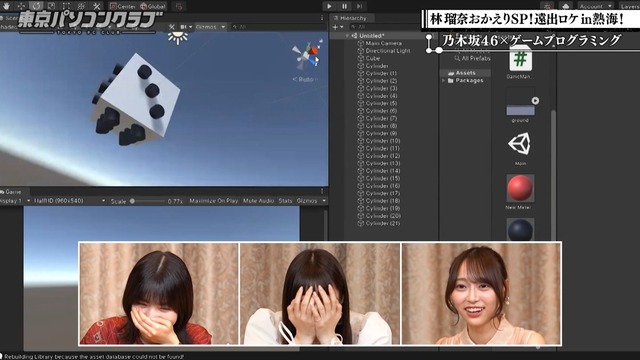The height and width of the screenshot is (360, 640).
Task: Open the Account dropdown
Action: [x=596, y=6]
